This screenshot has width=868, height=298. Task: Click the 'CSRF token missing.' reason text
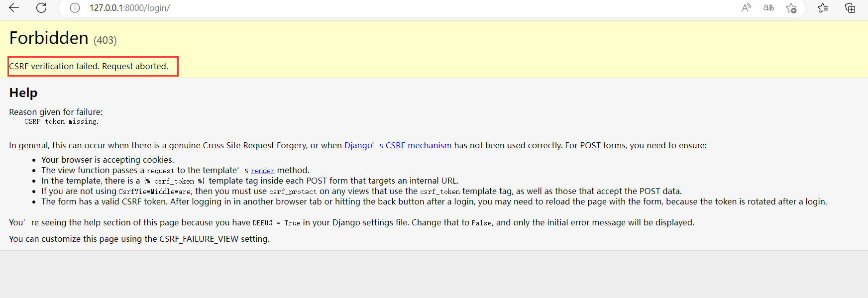(x=62, y=122)
